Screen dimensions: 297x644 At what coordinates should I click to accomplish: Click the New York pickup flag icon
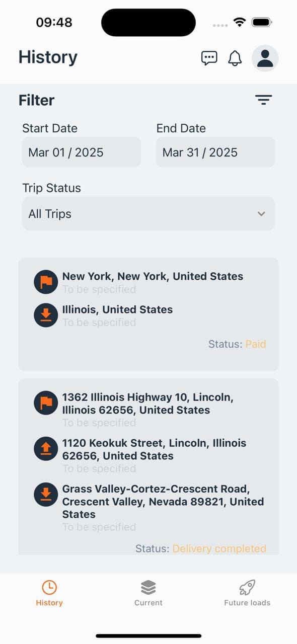[46, 282]
